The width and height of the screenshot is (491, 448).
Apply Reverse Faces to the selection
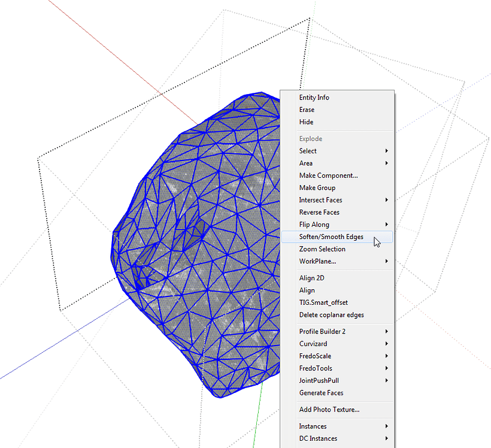pos(320,212)
